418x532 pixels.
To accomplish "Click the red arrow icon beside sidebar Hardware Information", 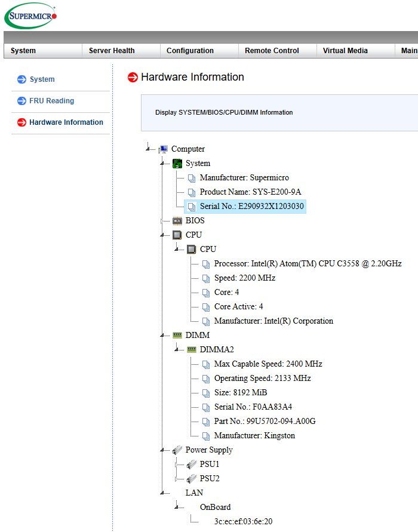I will pos(21,122).
